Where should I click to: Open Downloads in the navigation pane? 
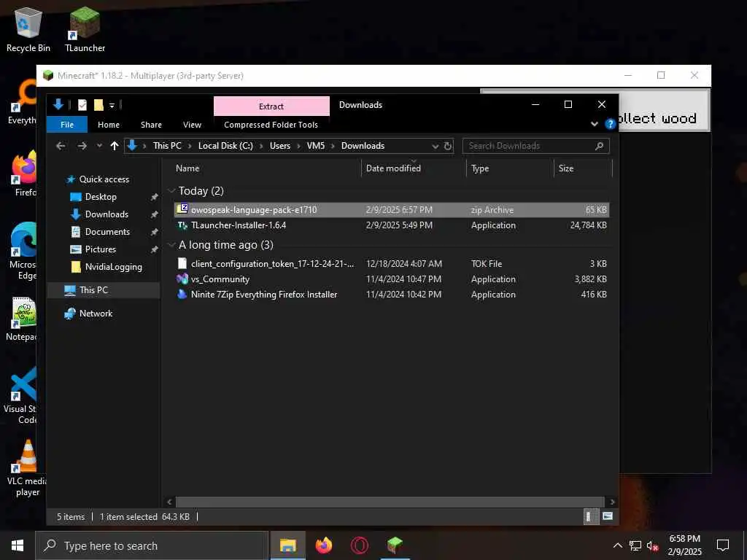click(107, 214)
